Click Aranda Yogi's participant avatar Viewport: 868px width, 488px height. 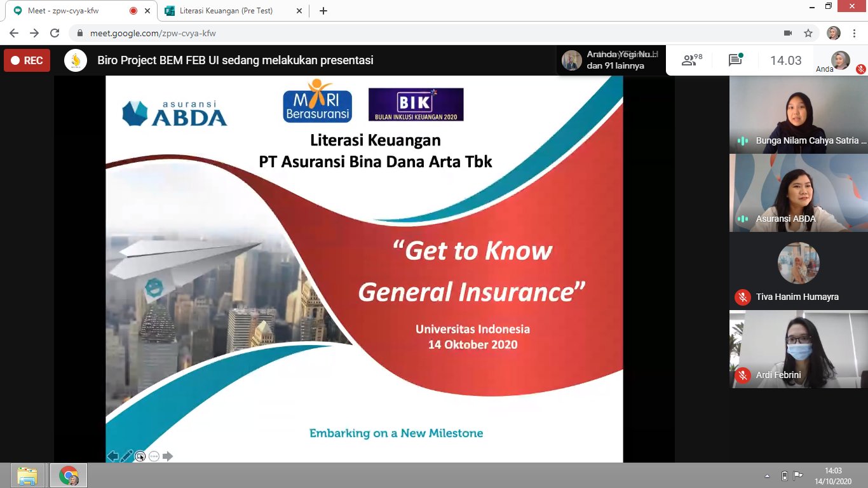[572, 60]
